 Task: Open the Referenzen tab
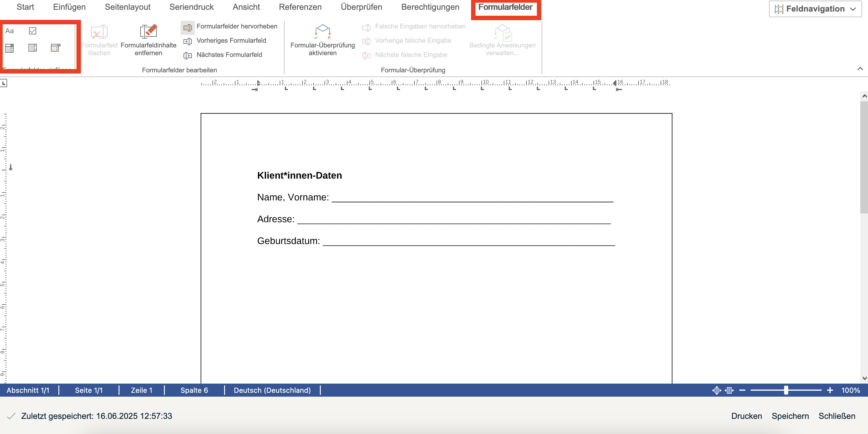[300, 7]
